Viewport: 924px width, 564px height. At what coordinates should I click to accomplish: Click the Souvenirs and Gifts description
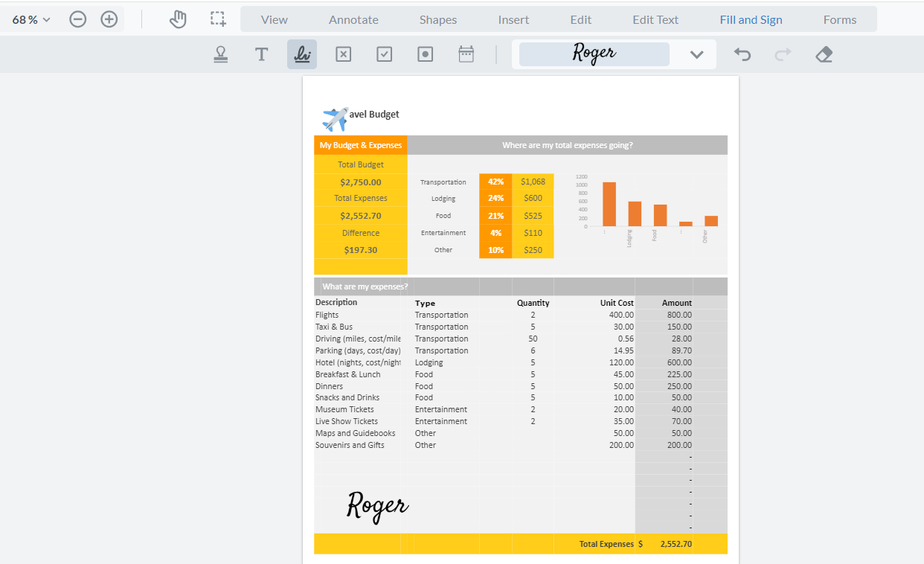pos(350,445)
